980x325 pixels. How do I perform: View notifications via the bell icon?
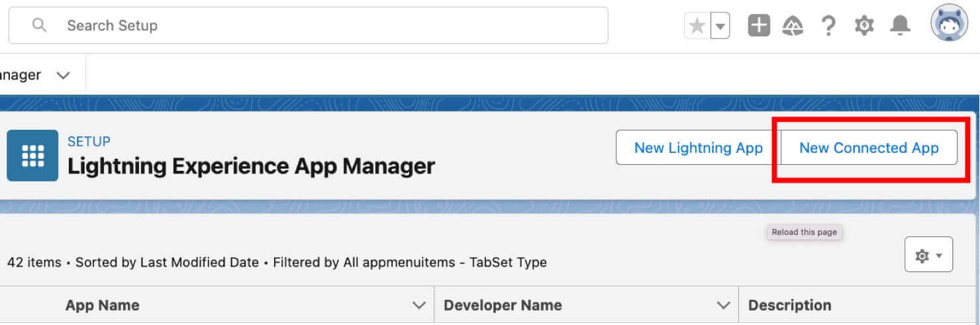[900, 26]
